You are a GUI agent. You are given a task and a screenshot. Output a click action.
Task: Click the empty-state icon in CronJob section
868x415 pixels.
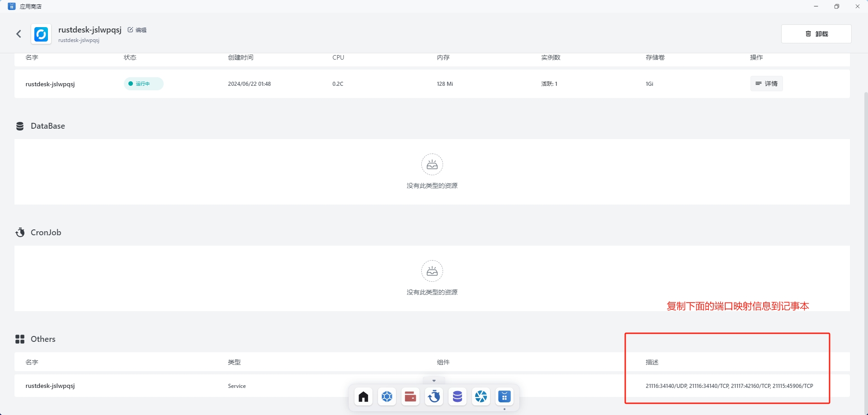[x=432, y=271]
